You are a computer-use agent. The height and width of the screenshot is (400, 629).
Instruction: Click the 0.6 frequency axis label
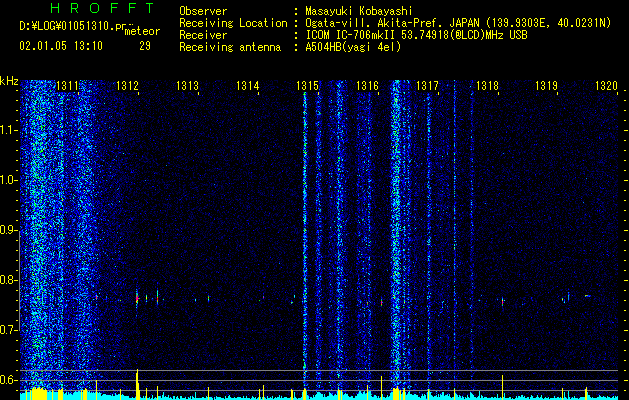click(9, 380)
